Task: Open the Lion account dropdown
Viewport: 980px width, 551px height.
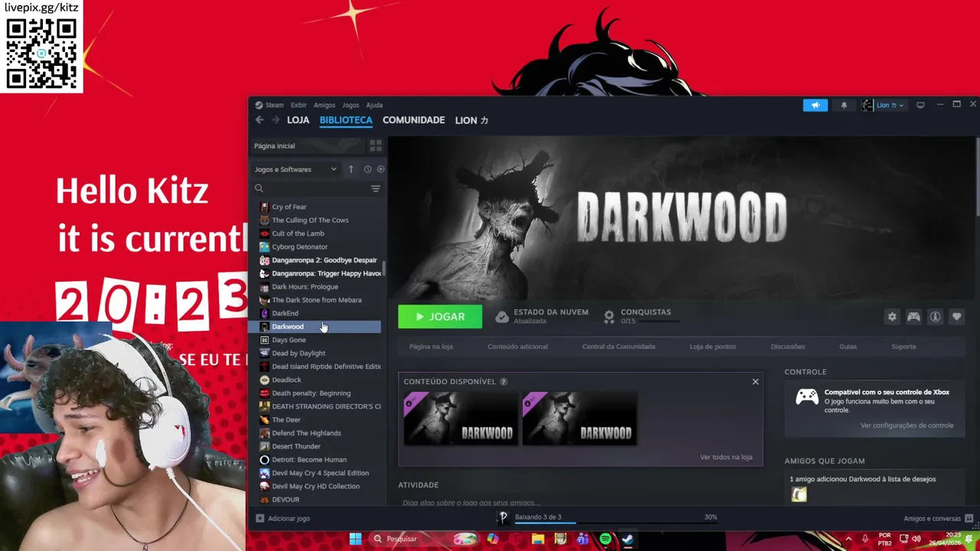Action: tap(884, 105)
